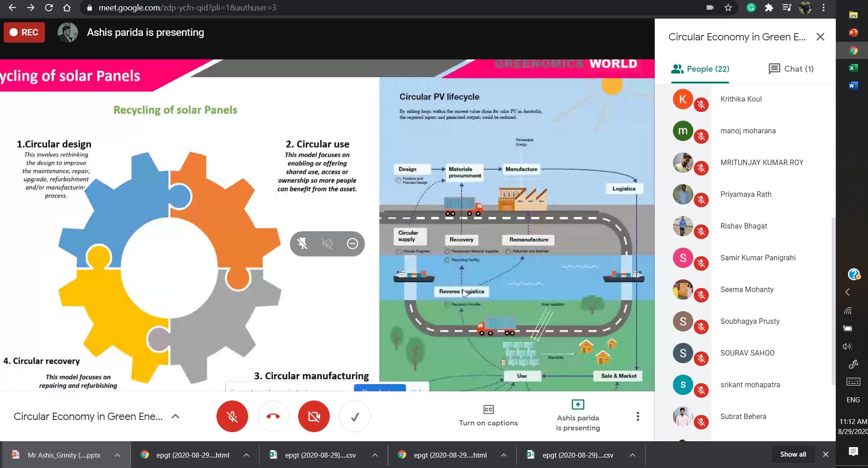Bookmark this page with the star icon

click(x=728, y=8)
